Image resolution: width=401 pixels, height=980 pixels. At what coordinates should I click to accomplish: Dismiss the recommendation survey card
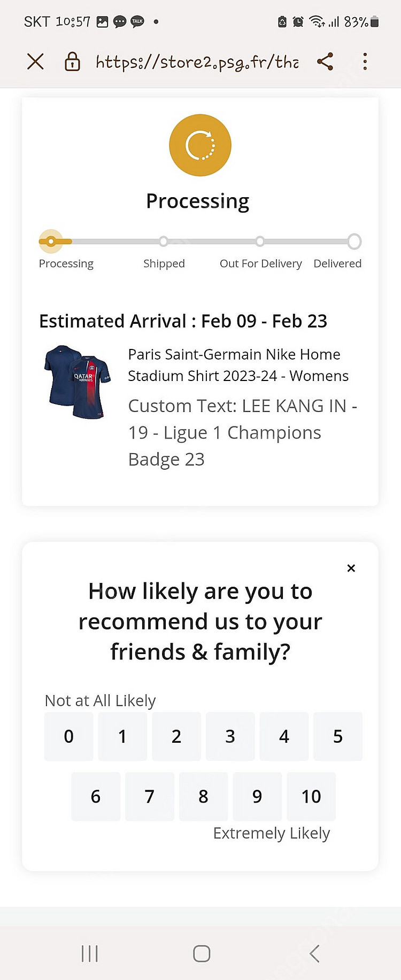tap(351, 568)
